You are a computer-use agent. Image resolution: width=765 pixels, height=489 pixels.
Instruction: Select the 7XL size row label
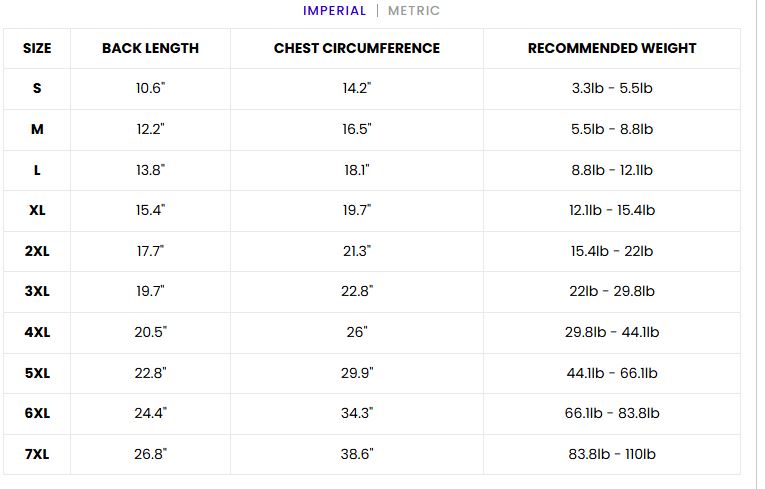coord(37,454)
